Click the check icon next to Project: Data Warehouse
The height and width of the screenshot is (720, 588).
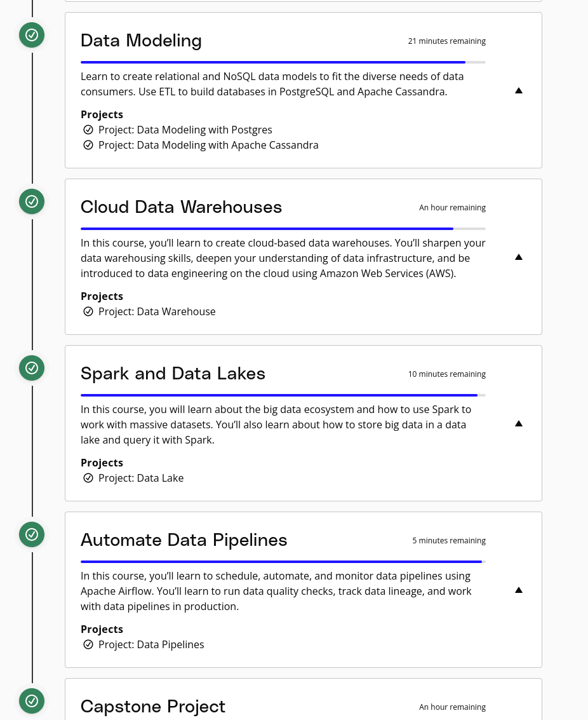point(88,312)
